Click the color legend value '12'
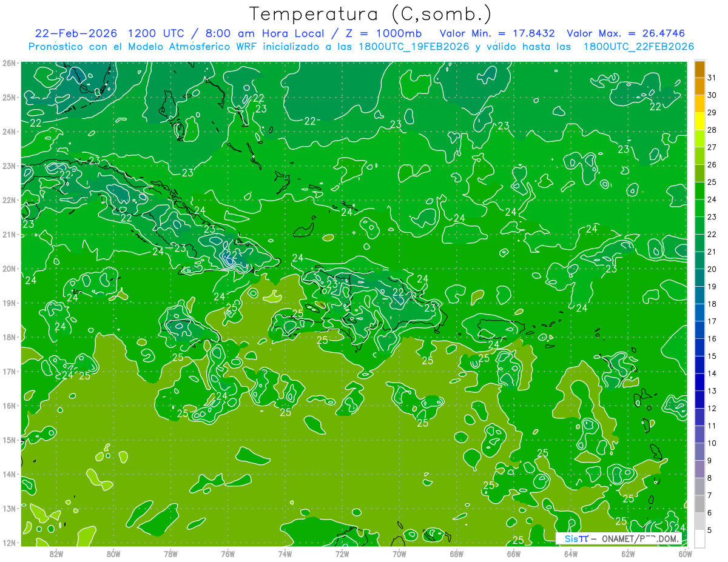The height and width of the screenshot is (562, 728). coord(712,408)
